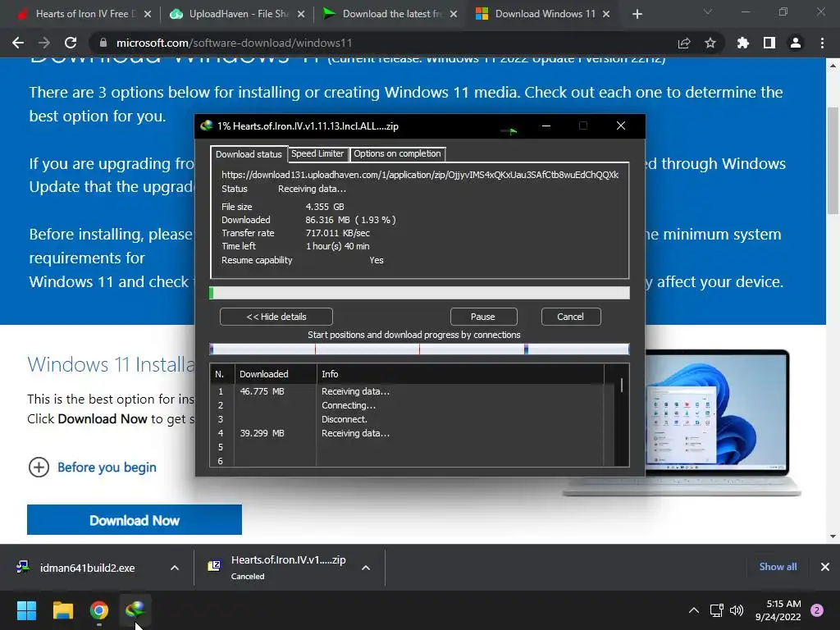
Task: Show hidden system tray icons
Action: point(694,610)
